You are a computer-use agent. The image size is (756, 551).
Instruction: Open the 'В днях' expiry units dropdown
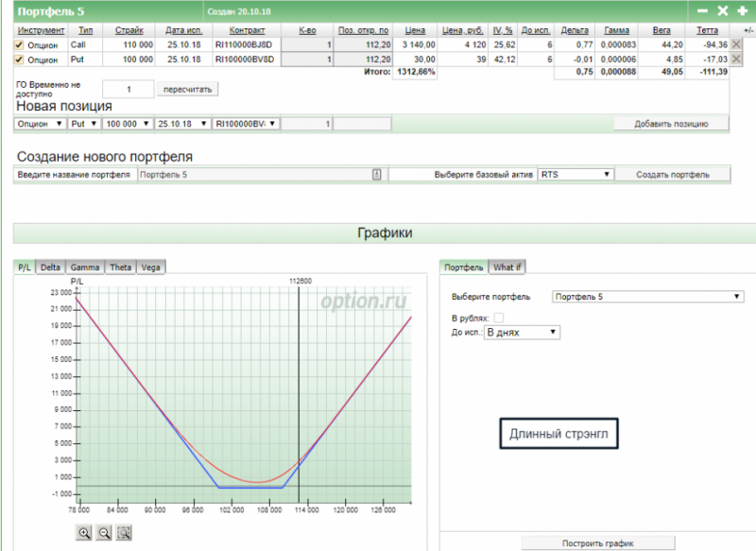point(522,333)
